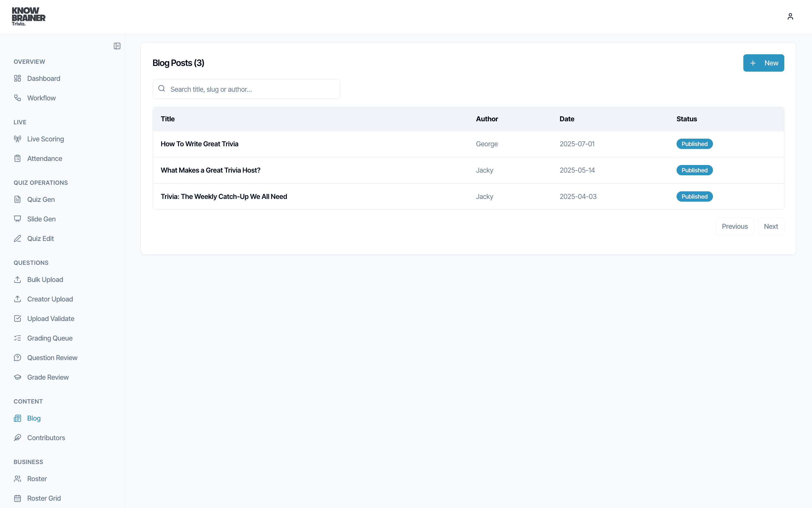Viewport: 812px width, 508px height.
Task: Click the Dashboard grid icon
Action: pyautogui.click(x=17, y=78)
